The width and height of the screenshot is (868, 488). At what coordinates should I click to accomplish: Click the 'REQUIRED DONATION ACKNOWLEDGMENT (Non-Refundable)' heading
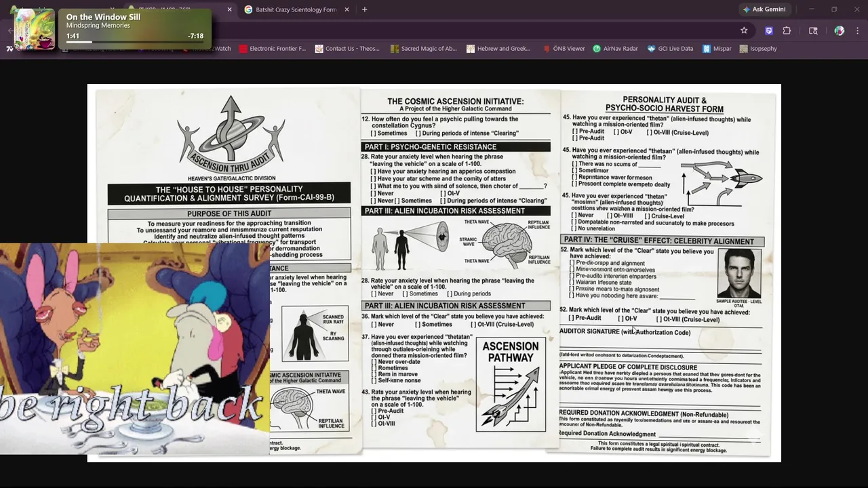pyautogui.click(x=644, y=414)
